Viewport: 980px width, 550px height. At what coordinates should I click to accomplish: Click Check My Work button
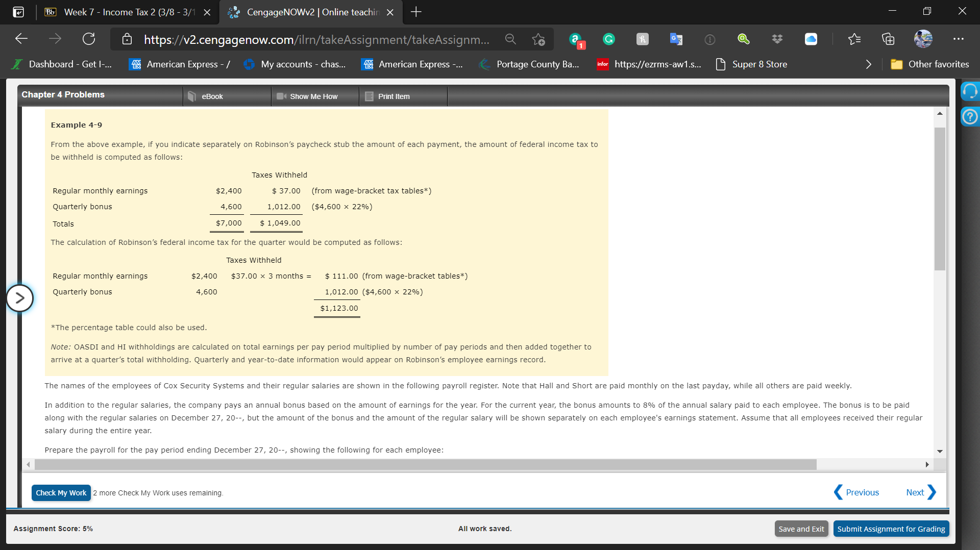[x=61, y=493]
